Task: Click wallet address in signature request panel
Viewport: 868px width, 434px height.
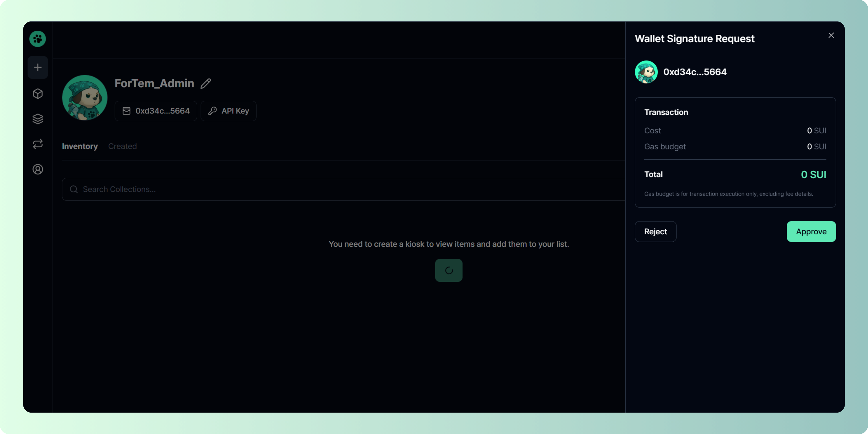Action: coord(694,72)
